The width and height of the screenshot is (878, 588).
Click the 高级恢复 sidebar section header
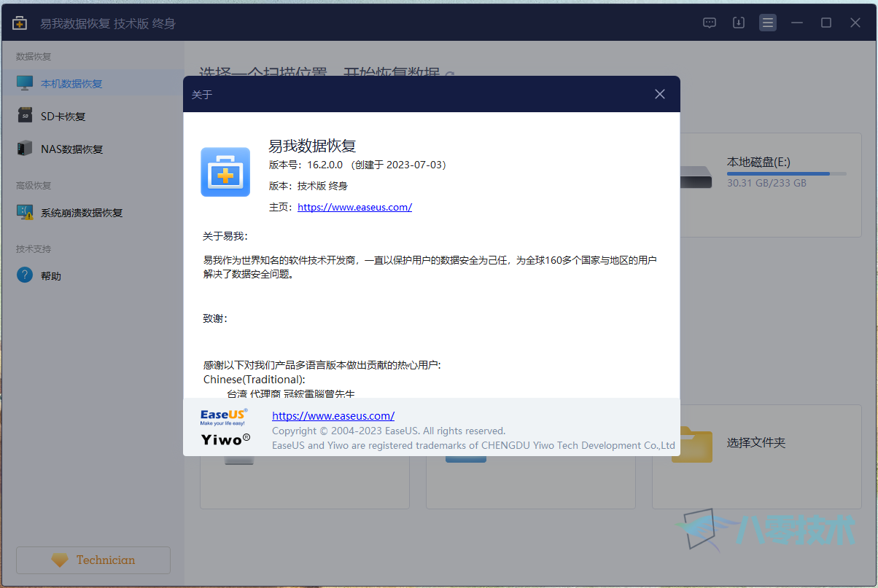tap(34, 186)
